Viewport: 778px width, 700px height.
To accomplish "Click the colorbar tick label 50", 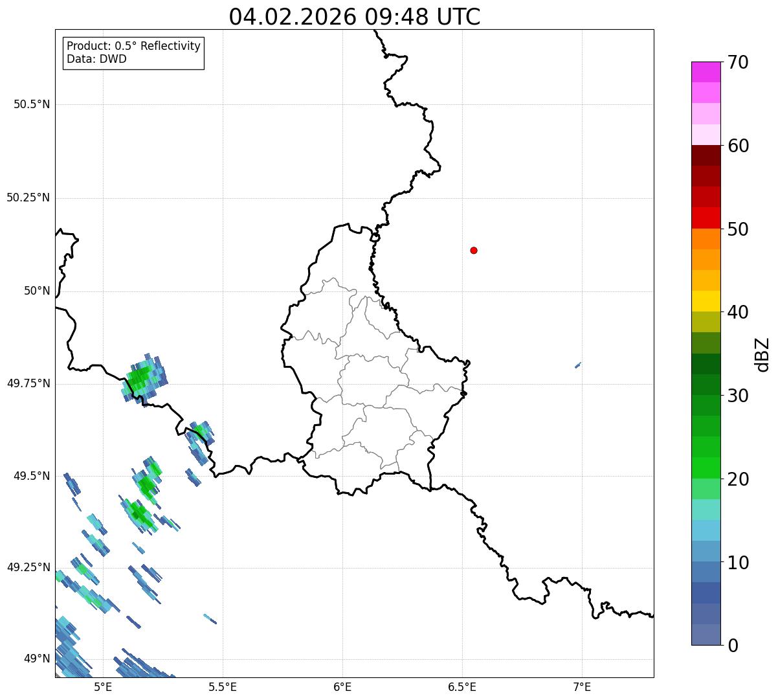I will 738,229.
